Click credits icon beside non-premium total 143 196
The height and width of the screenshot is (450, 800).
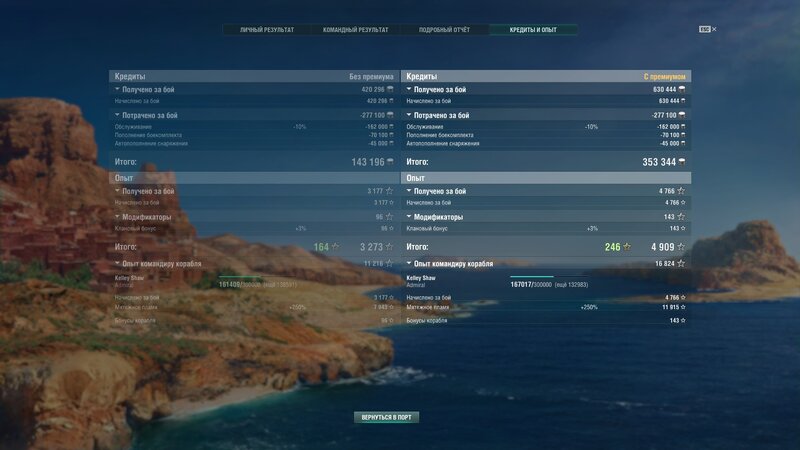[x=391, y=161]
